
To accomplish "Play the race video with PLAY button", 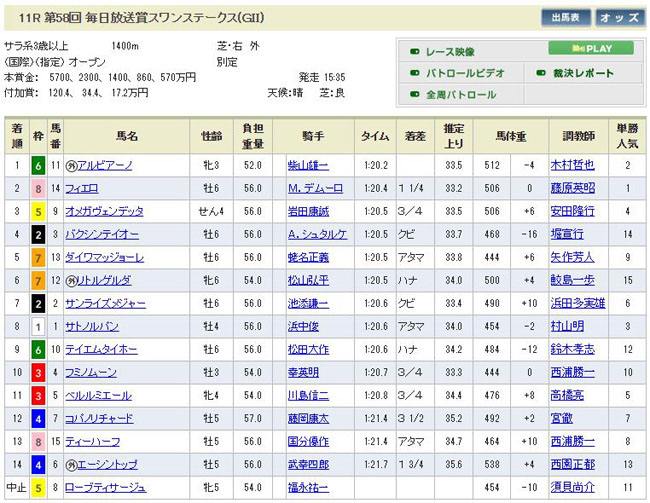I will point(591,48).
